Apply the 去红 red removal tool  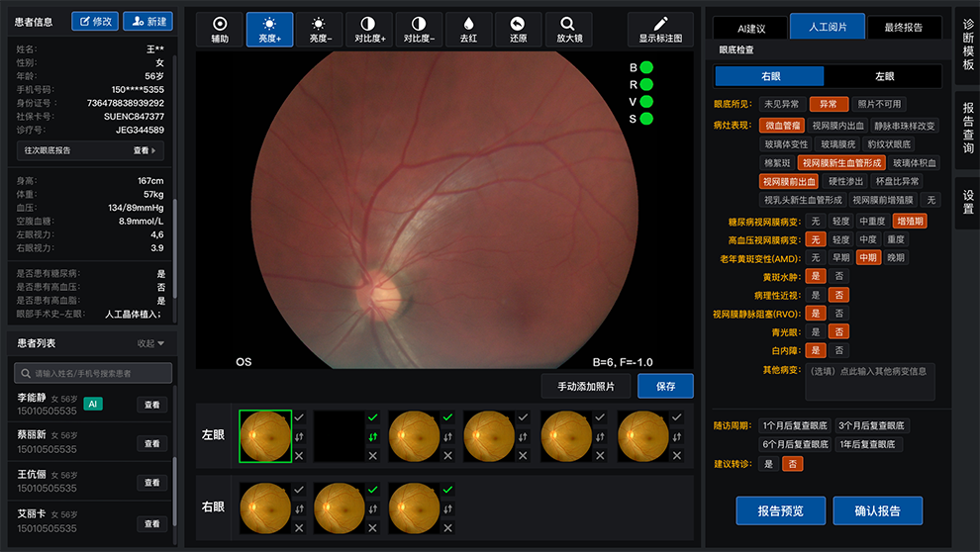468,30
